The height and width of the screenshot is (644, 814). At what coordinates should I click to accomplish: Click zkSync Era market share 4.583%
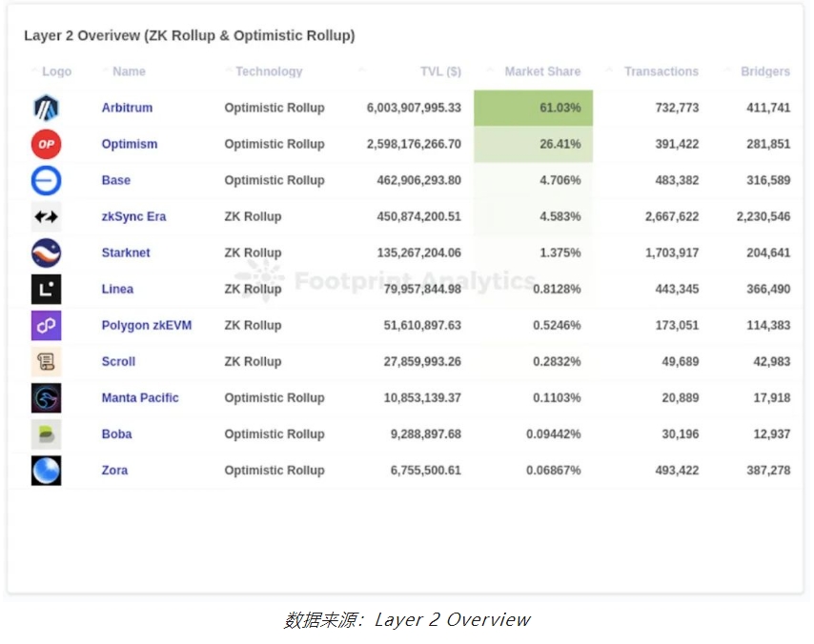click(x=560, y=217)
